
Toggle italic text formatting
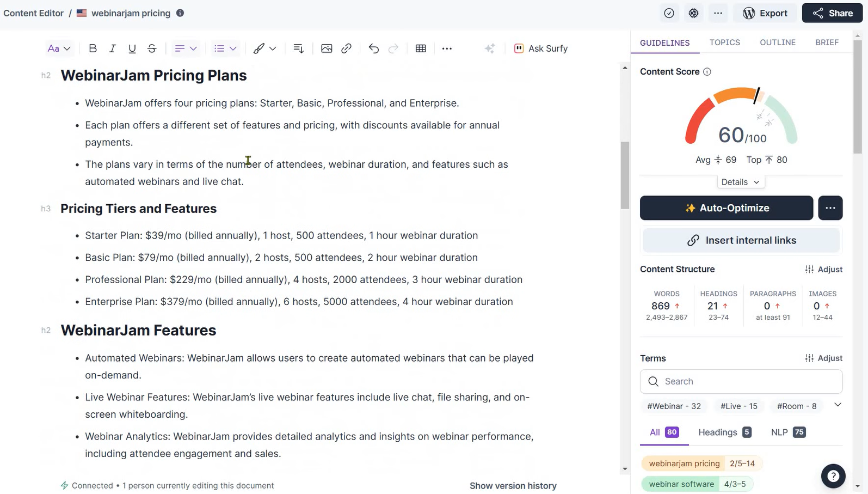(113, 48)
